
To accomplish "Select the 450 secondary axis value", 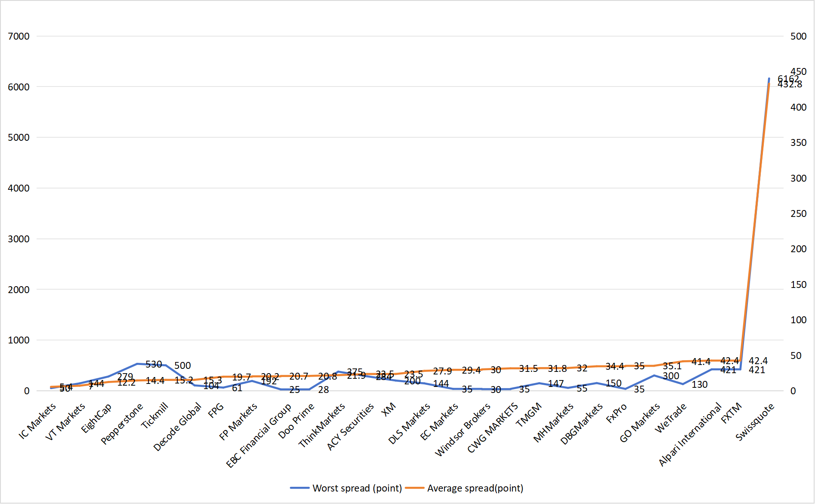I will pyautogui.click(x=799, y=71).
